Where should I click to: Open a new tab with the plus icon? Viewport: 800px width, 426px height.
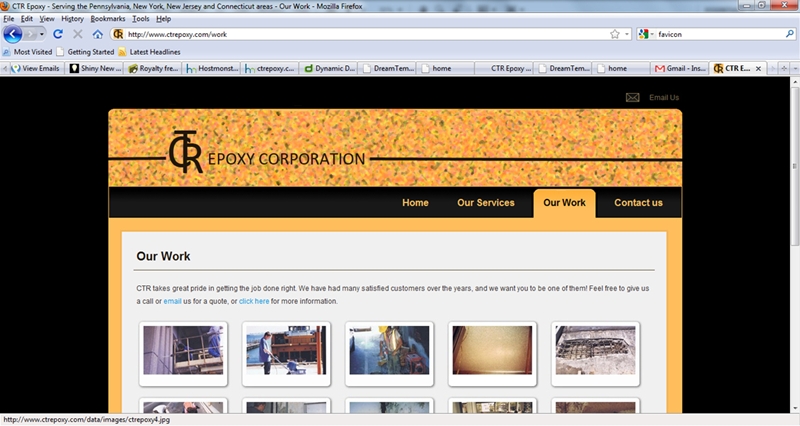[784, 68]
